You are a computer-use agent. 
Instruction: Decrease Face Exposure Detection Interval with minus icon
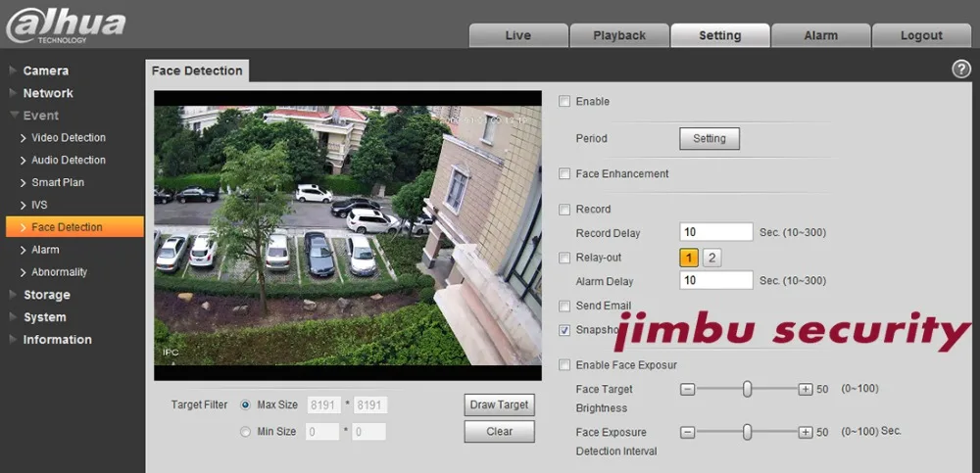[688, 433]
